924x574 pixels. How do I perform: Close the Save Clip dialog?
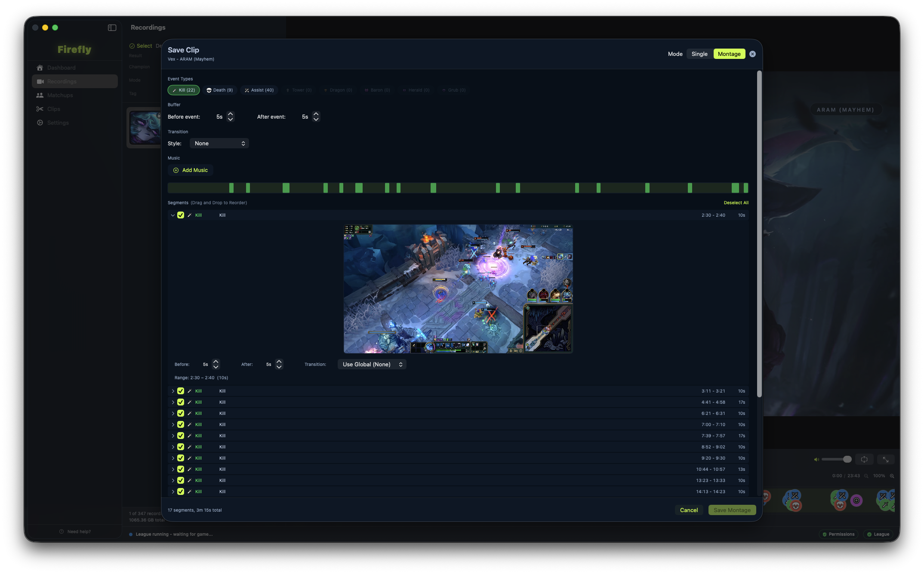point(752,54)
